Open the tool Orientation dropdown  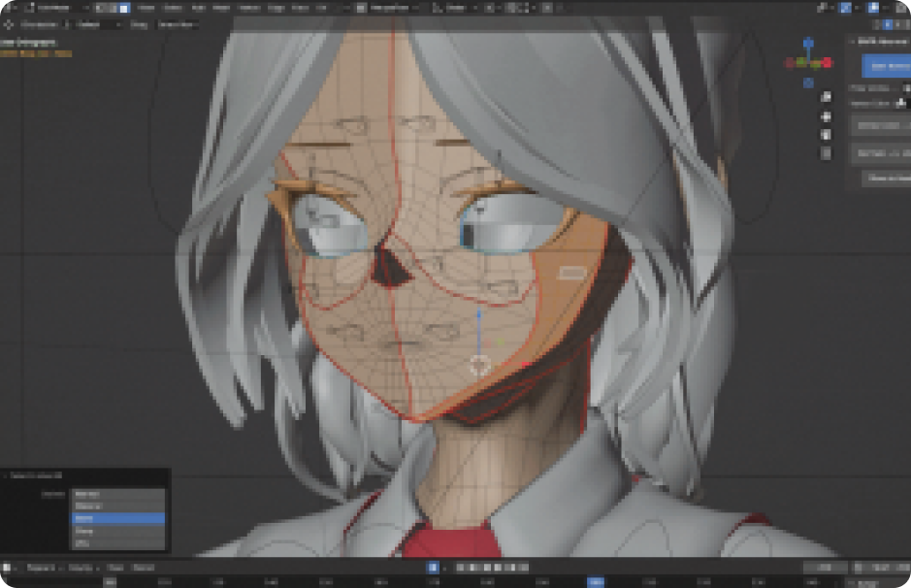[x=98, y=24]
